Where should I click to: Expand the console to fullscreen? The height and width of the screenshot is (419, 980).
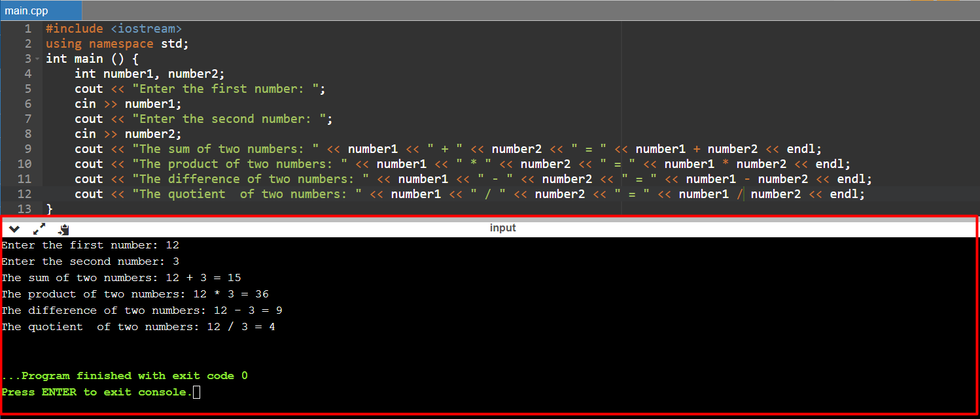[x=39, y=229]
